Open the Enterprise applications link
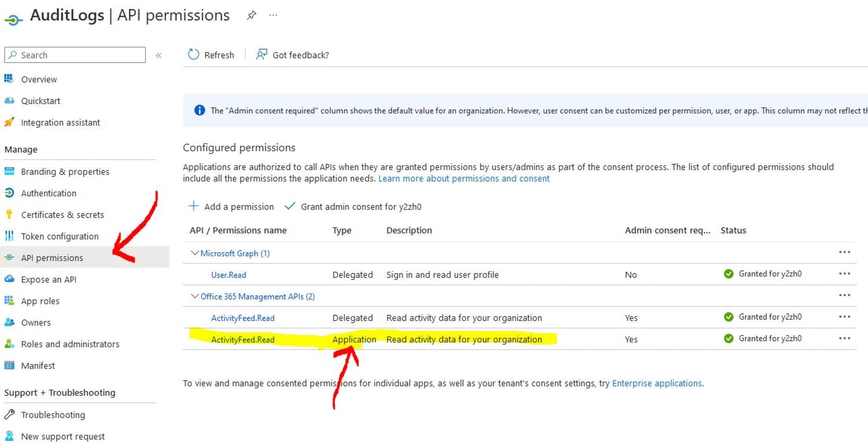Viewport: 868px width, 446px height. (656, 383)
